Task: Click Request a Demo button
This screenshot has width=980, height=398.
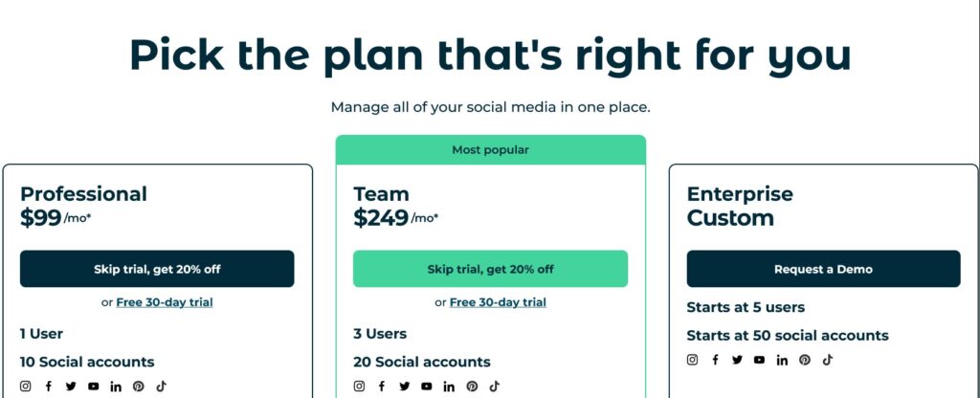Action: (x=824, y=269)
